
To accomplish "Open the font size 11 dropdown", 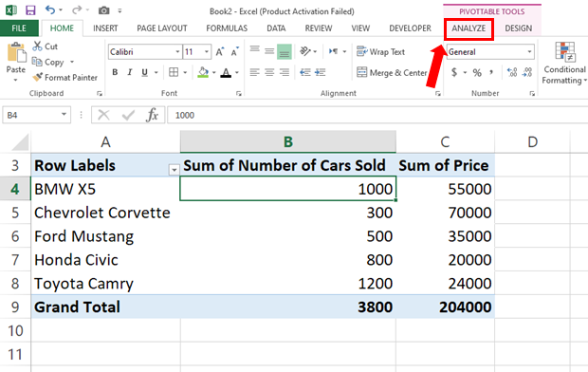I will coord(207,52).
